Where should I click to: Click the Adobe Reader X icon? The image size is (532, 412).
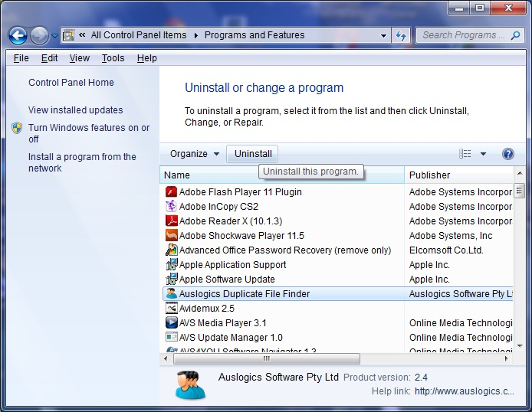tap(172, 221)
